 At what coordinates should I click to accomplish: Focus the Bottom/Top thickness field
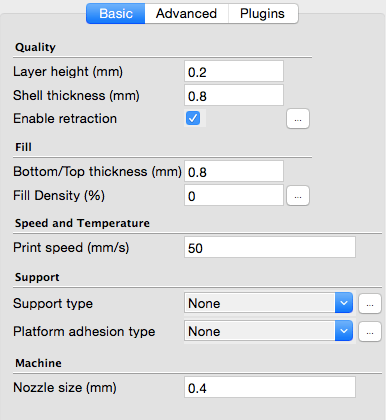(234, 171)
